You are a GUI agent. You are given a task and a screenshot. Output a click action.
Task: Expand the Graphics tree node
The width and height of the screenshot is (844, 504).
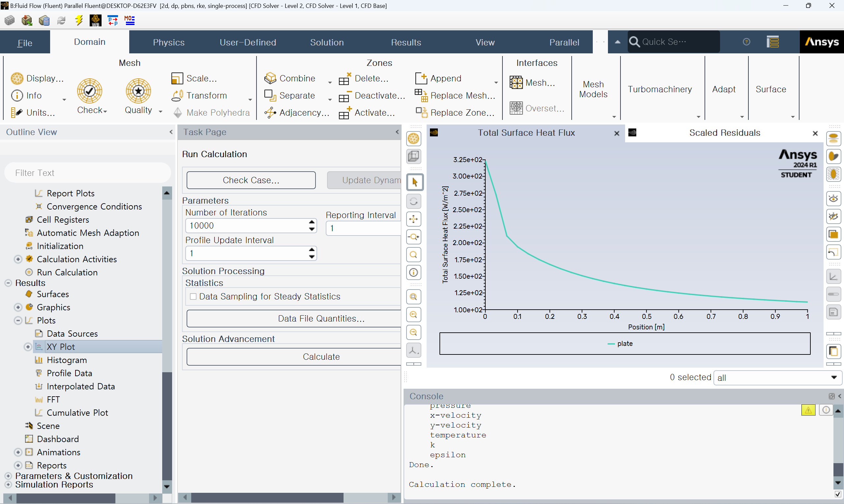(x=18, y=307)
